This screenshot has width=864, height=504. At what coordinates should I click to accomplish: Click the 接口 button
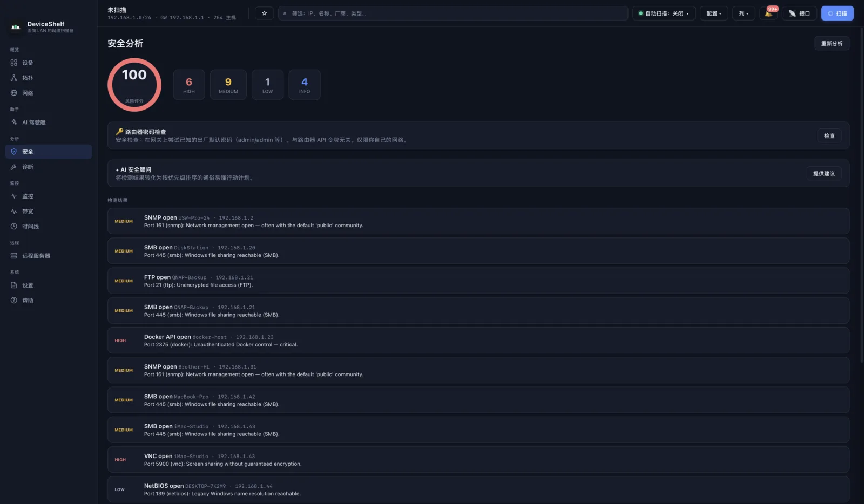pyautogui.click(x=799, y=13)
